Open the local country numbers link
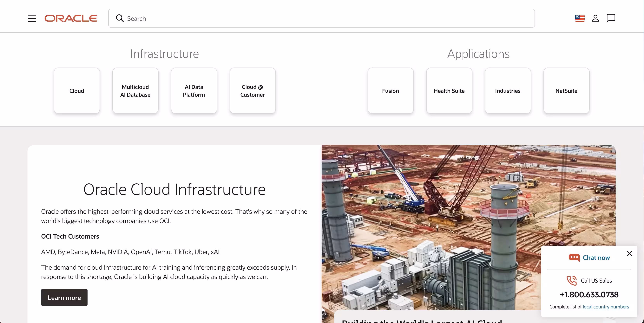The height and width of the screenshot is (323, 644). pyautogui.click(x=606, y=307)
